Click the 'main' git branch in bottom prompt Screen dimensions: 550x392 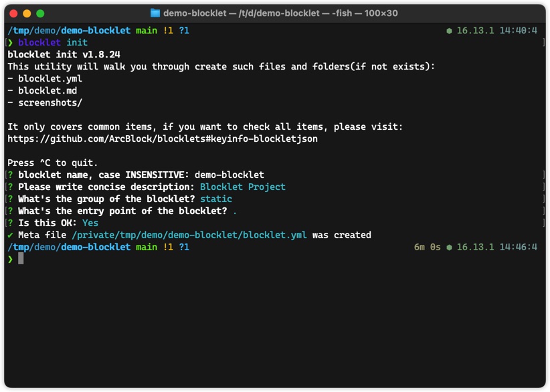(147, 248)
